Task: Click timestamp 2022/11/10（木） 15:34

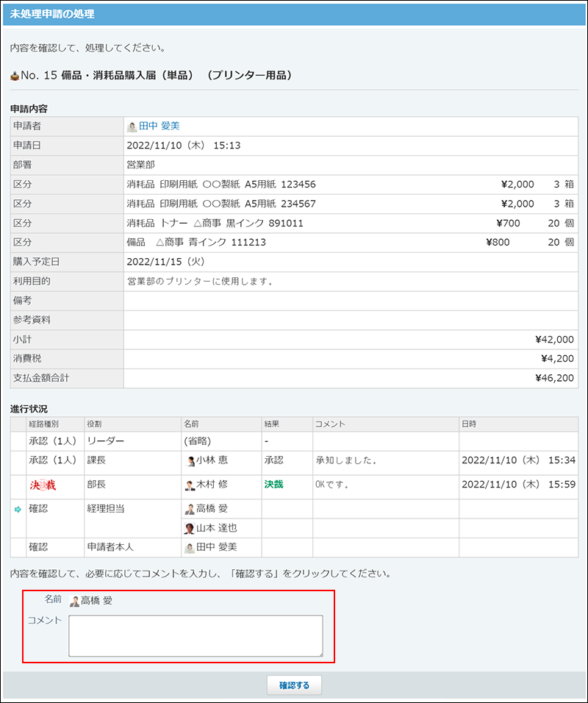Action: pos(518,460)
